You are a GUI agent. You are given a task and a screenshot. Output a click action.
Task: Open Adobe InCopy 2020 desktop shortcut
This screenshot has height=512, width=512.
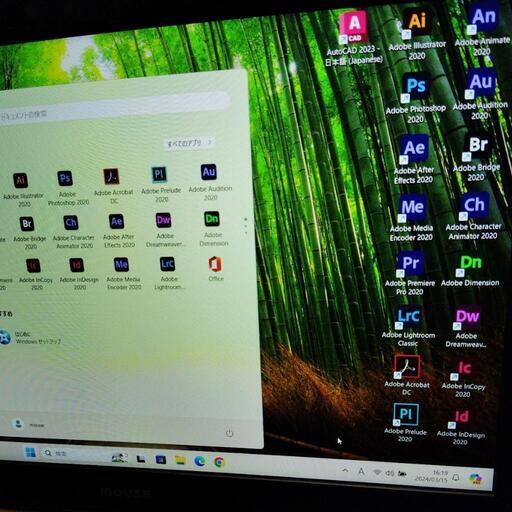pos(464,379)
